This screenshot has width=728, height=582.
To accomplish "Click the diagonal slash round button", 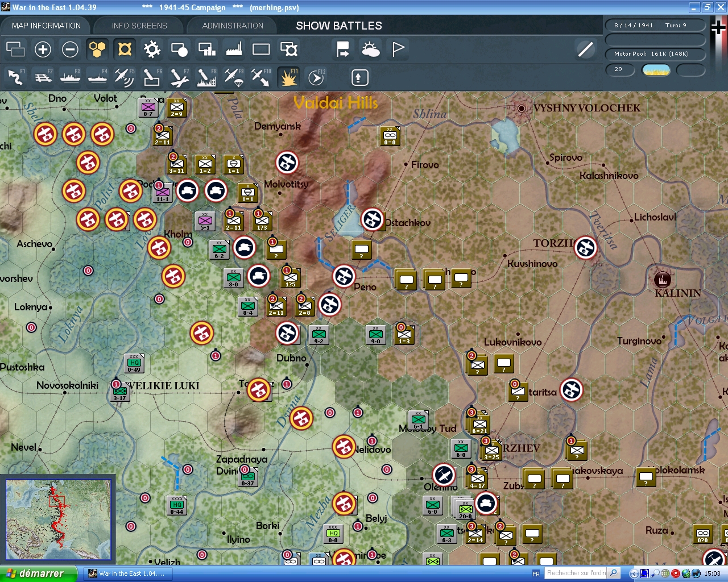I will (585, 49).
